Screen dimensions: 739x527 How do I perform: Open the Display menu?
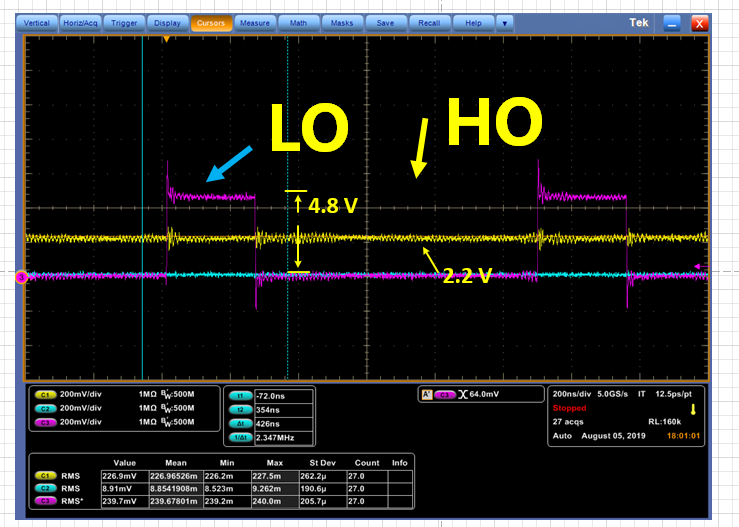coord(167,23)
